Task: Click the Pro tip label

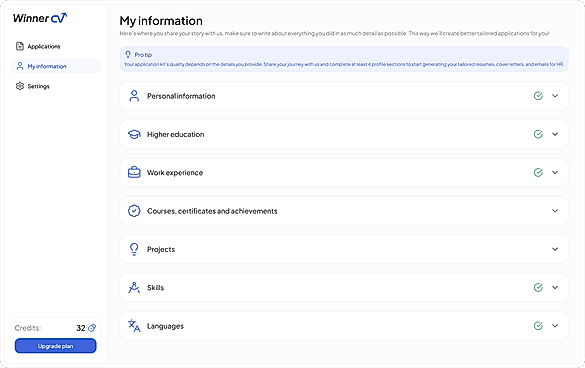Action: pos(143,55)
